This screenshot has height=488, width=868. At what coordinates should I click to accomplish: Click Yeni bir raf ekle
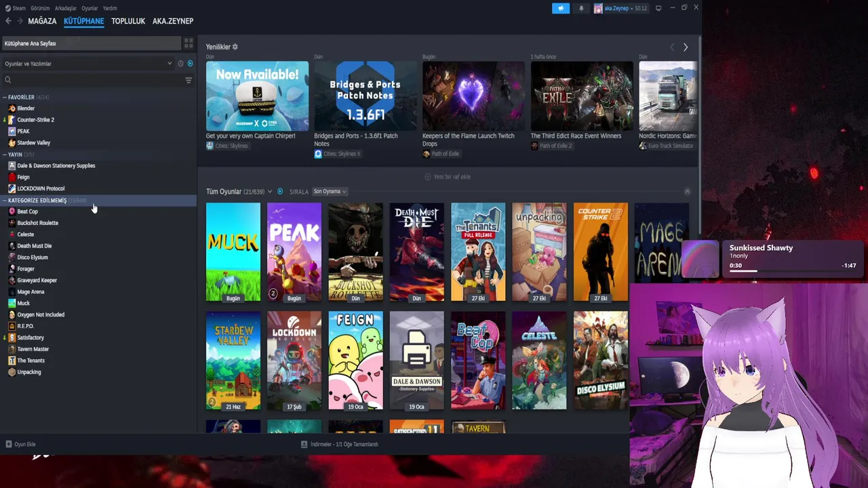pyautogui.click(x=448, y=177)
